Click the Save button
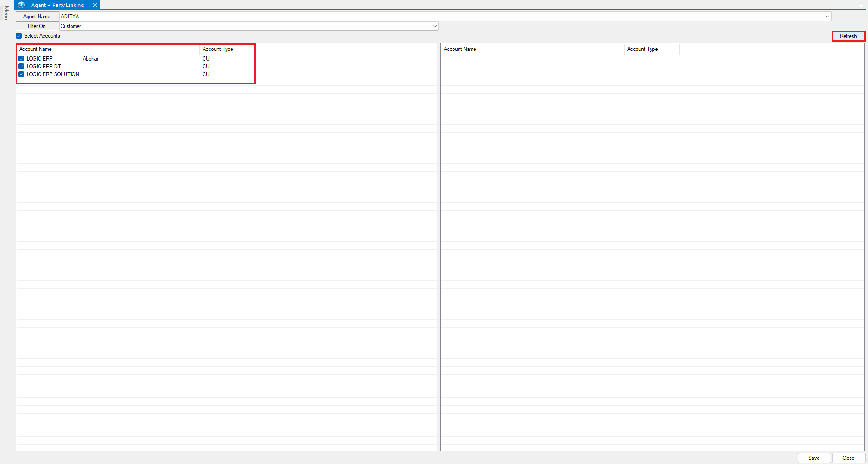 click(x=814, y=458)
